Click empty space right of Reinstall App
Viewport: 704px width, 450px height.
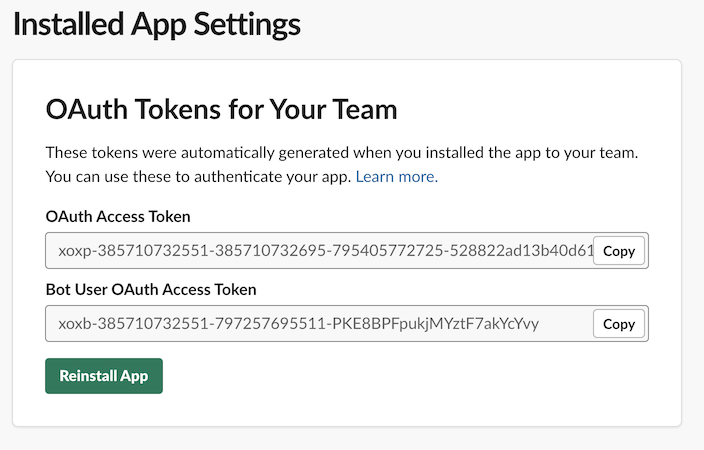coord(404,376)
